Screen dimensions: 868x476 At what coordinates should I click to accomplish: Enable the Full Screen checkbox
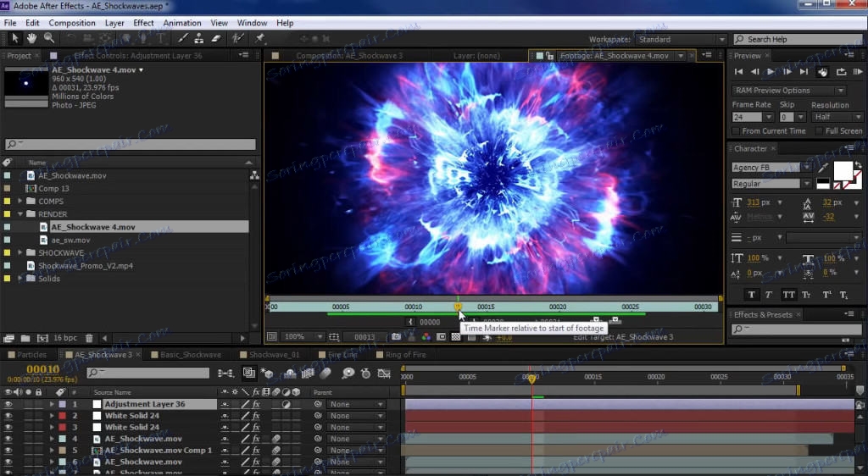click(819, 131)
